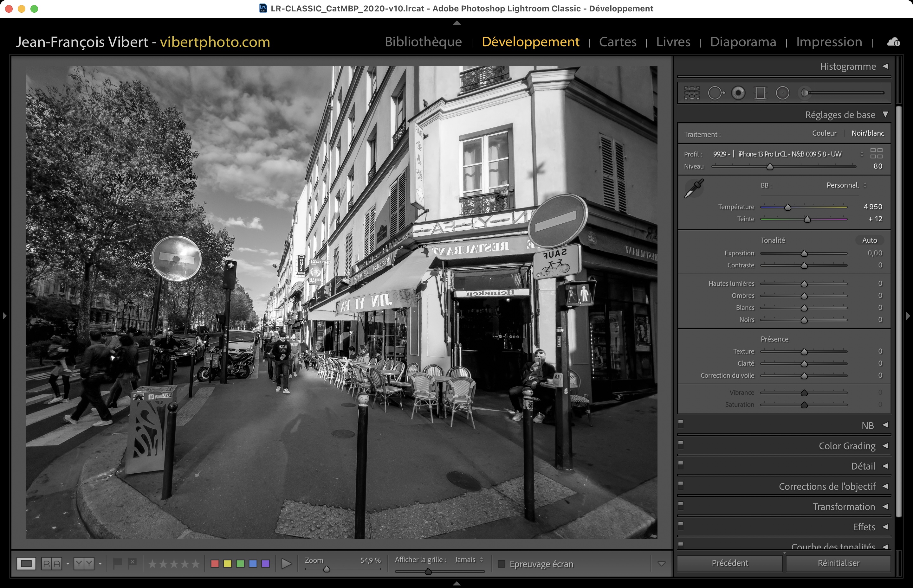Screen dimensions: 913x588
Task: Open the cloud sync status icon
Action: pos(893,42)
